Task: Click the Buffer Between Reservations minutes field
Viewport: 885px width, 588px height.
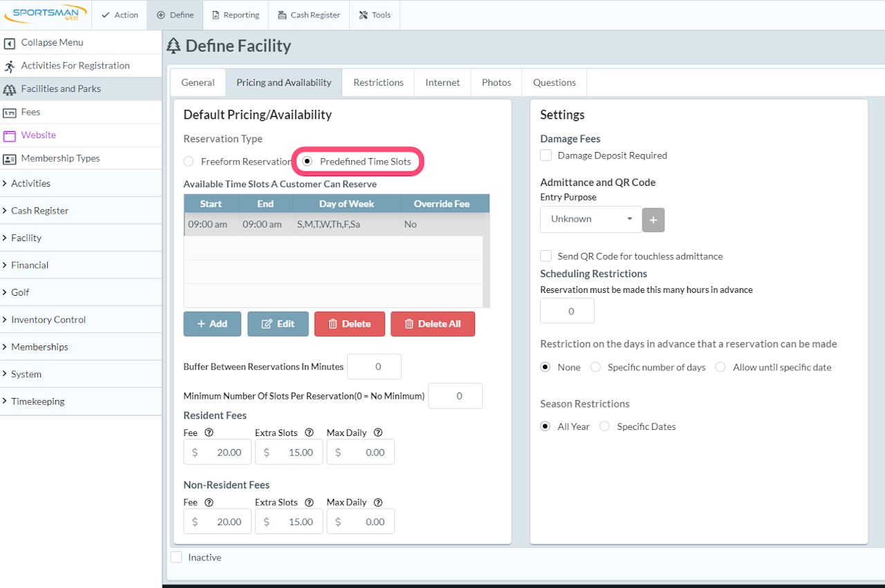Action: tap(374, 367)
